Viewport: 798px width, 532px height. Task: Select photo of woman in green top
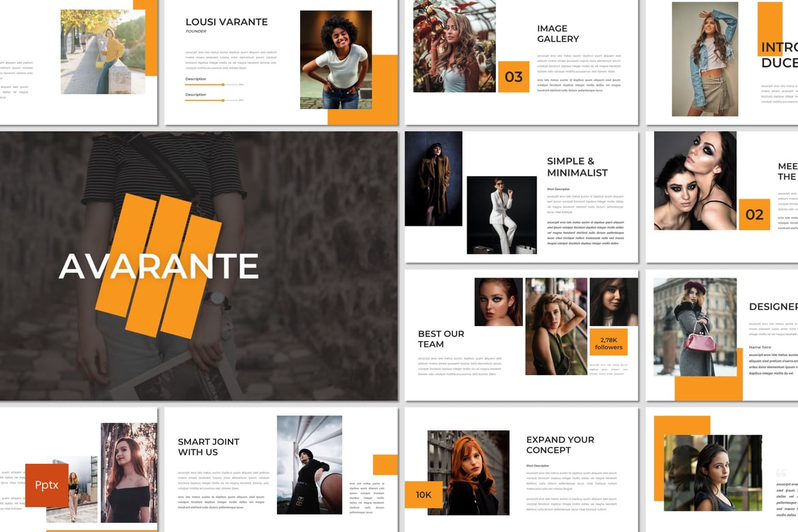tap(556, 326)
